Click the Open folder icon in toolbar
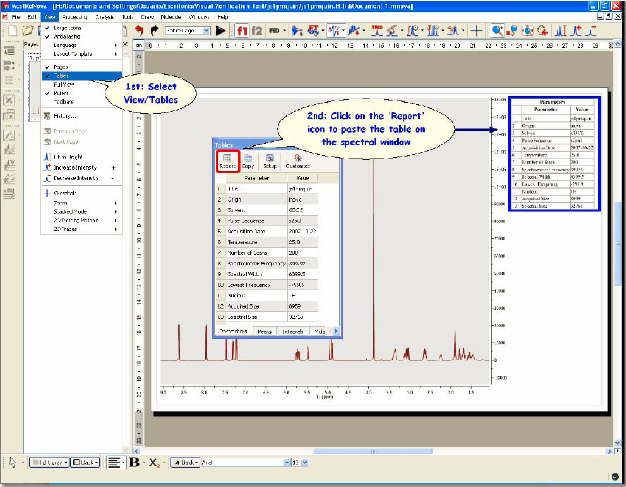The height and width of the screenshot is (487, 626). click(x=28, y=31)
